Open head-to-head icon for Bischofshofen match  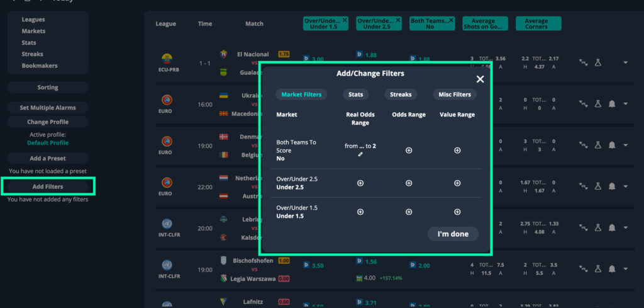583,269
